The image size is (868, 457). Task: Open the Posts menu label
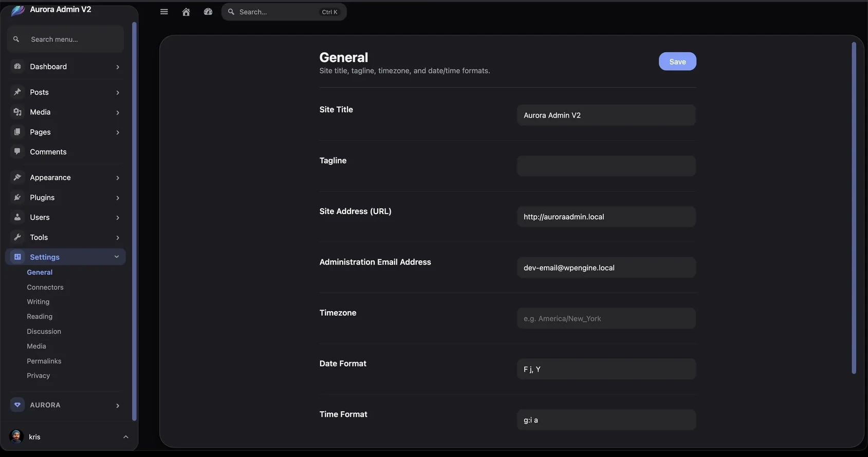(x=39, y=92)
